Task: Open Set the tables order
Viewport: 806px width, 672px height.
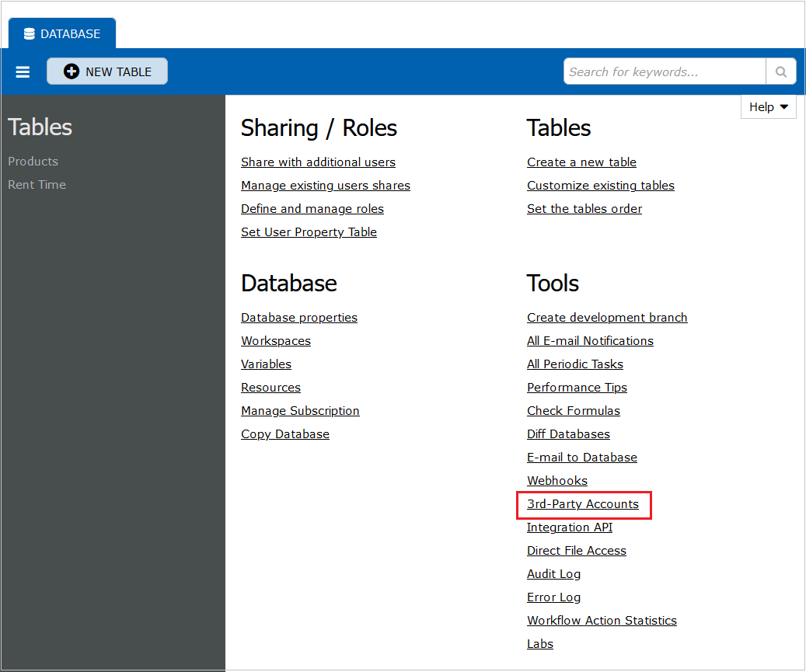Action: click(584, 209)
